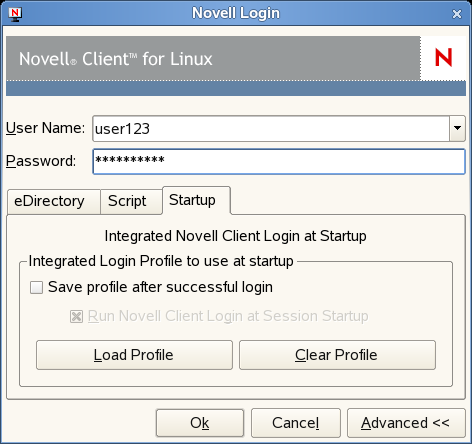Click the Novell window icon in title bar

coord(15,14)
